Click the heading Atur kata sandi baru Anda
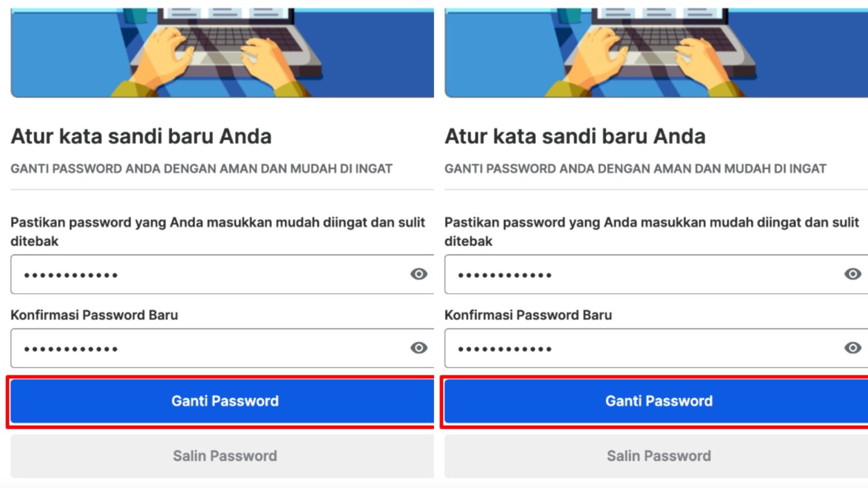Viewport: 868px width, 488px height. click(x=141, y=136)
